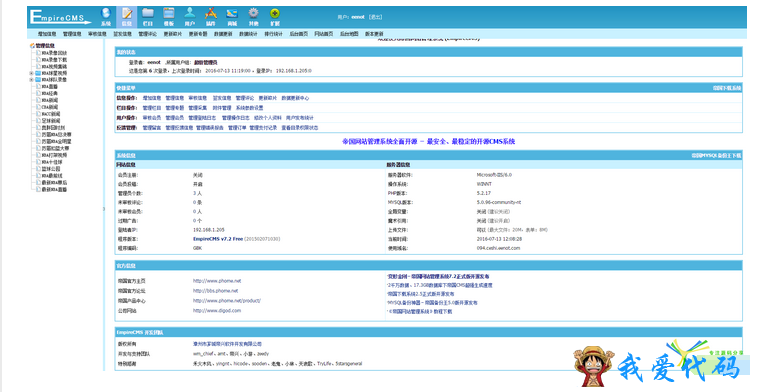Open http://www.phome.net/product/ link

click(x=226, y=300)
